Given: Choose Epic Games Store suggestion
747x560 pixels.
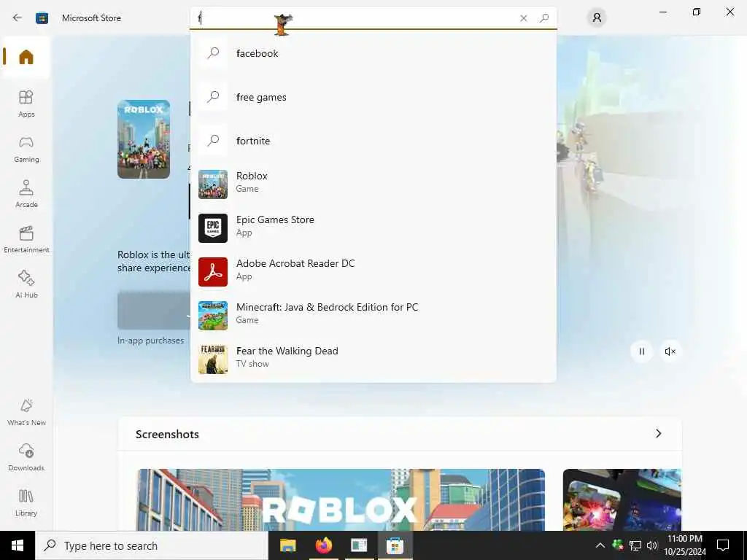Looking at the screenshot, I should pyautogui.click(x=373, y=228).
